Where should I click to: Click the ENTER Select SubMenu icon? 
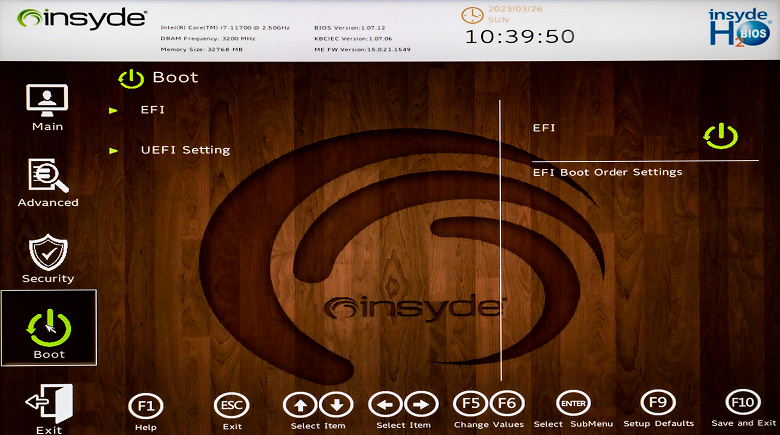(x=573, y=403)
